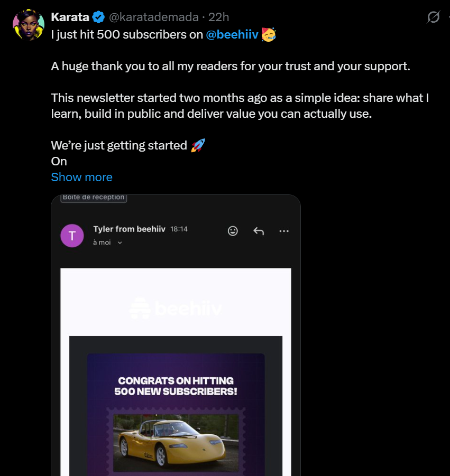Click the @karatademada handle
The image size is (450, 476).
click(x=153, y=17)
